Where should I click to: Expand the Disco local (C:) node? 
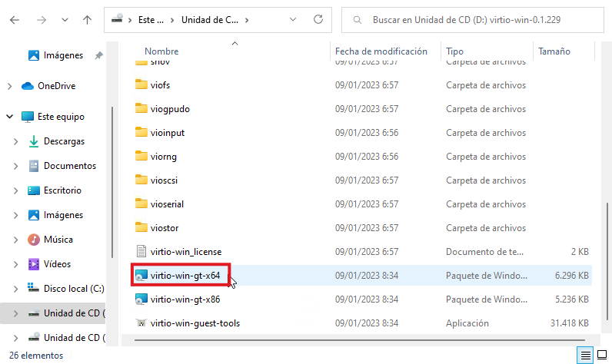tap(16, 289)
